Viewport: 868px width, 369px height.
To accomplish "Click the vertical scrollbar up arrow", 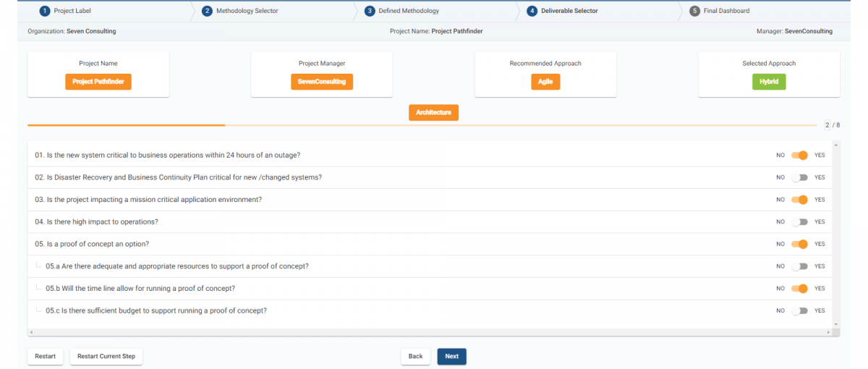I will point(836,145).
